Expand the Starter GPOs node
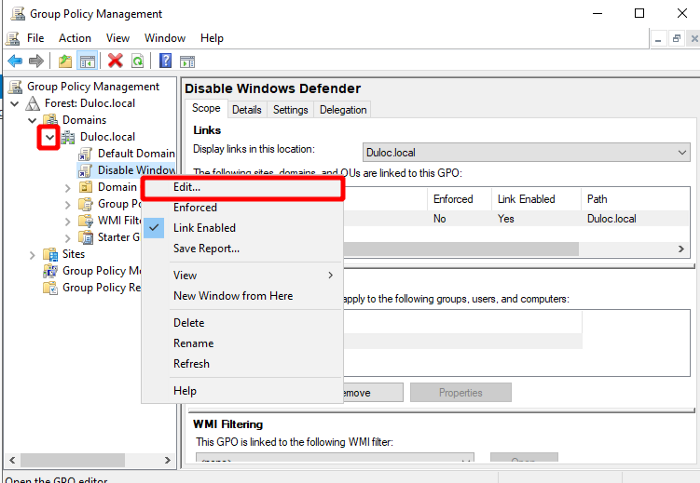This screenshot has width=700, height=483. [x=67, y=238]
